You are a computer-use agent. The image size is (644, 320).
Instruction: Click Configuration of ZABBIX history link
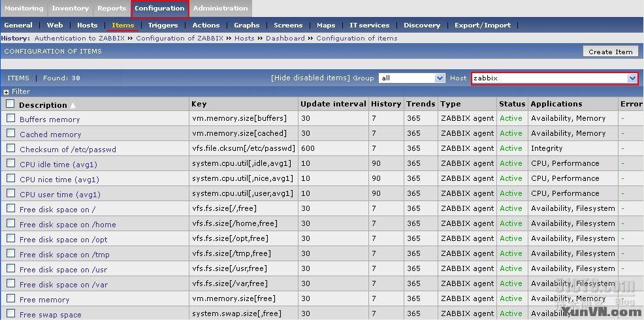(180, 38)
